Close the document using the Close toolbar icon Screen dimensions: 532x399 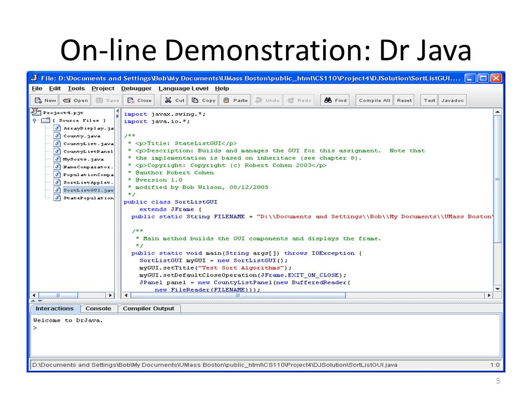tap(131, 100)
